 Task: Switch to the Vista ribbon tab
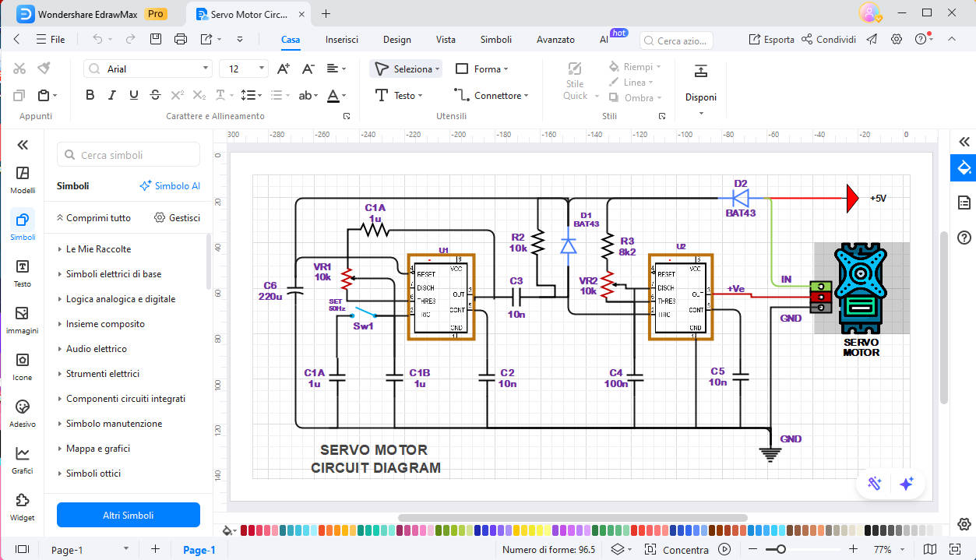click(x=446, y=39)
